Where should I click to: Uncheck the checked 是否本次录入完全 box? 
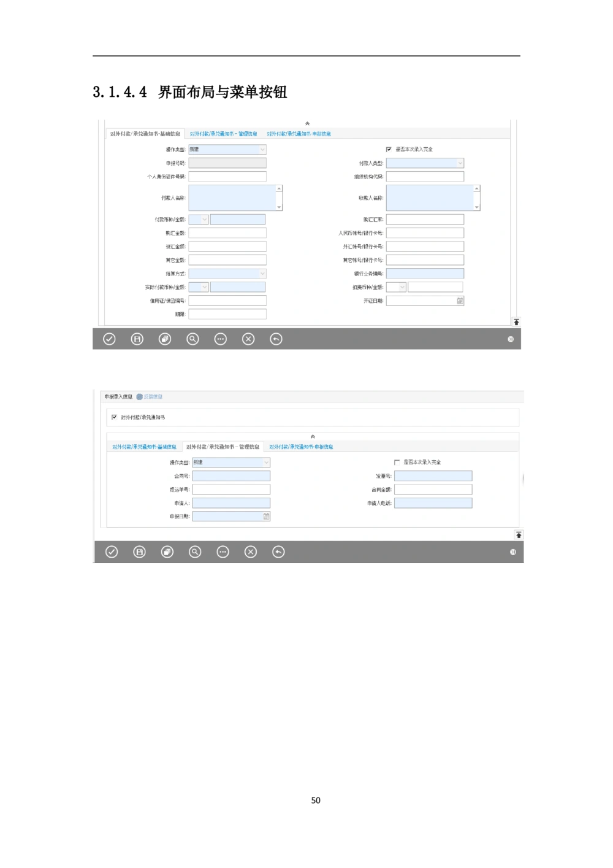389,149
